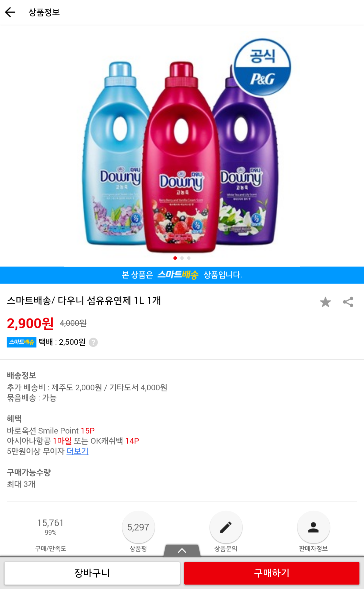Tap the 스마트배송 badge beside 택배
The image size is (364, 589).
pos(21,342)
